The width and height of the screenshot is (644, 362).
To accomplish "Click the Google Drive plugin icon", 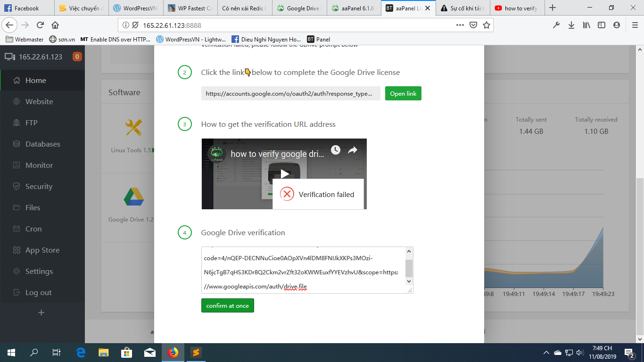I will (x=133, y=197).
